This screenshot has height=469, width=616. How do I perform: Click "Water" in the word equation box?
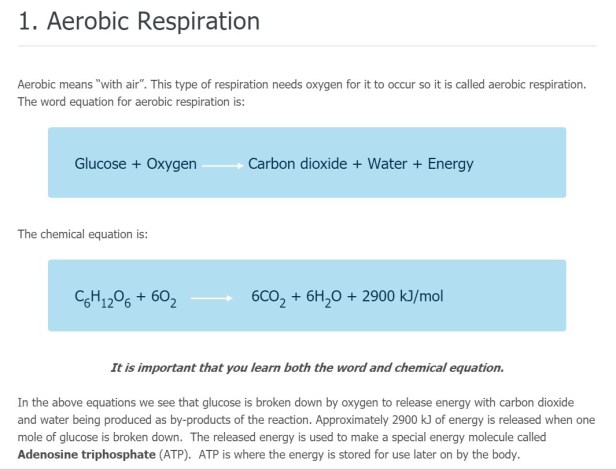[x=387, y=164]
